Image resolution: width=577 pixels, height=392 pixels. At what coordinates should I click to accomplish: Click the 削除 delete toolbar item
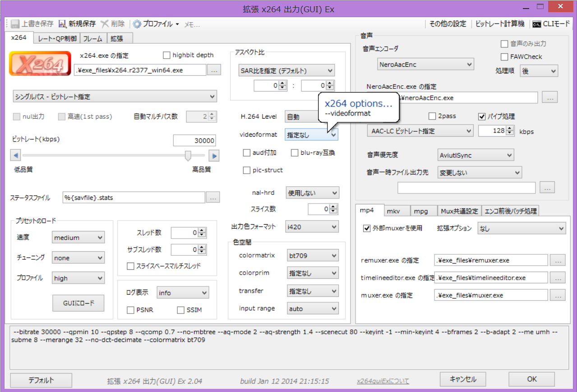click(x=112, y=24)
